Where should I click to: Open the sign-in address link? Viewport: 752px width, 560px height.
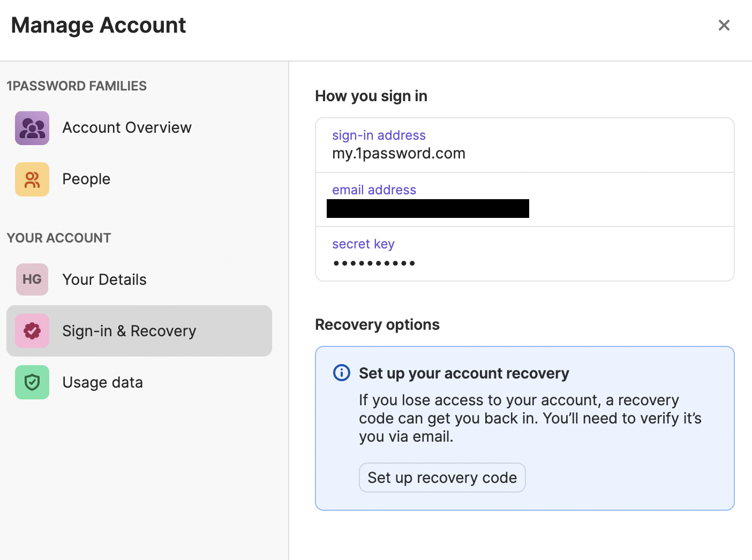[379, 135]
